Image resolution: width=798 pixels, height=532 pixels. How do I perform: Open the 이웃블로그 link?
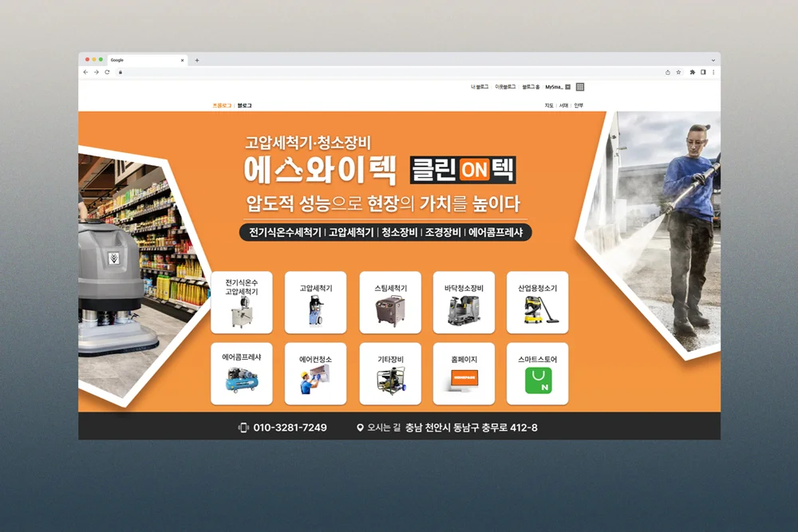tap(505, 87)
